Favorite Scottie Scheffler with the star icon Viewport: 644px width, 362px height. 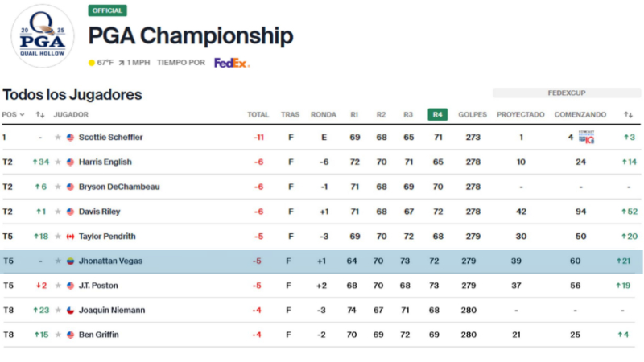(58, 138)
